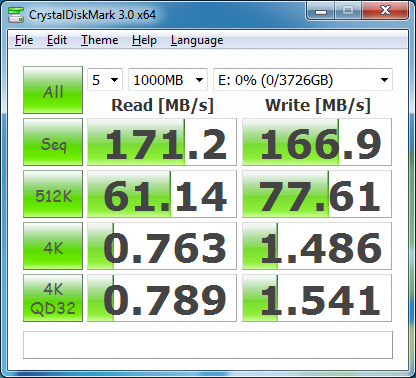
Task: Select 4K QD32 write result 1.541
Action: tap(317, 298)
